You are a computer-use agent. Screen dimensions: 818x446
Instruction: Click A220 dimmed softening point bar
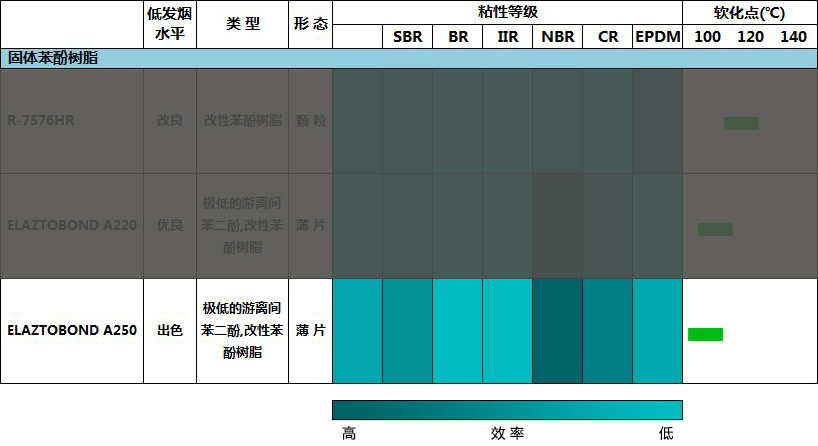(x=715, y=230)
